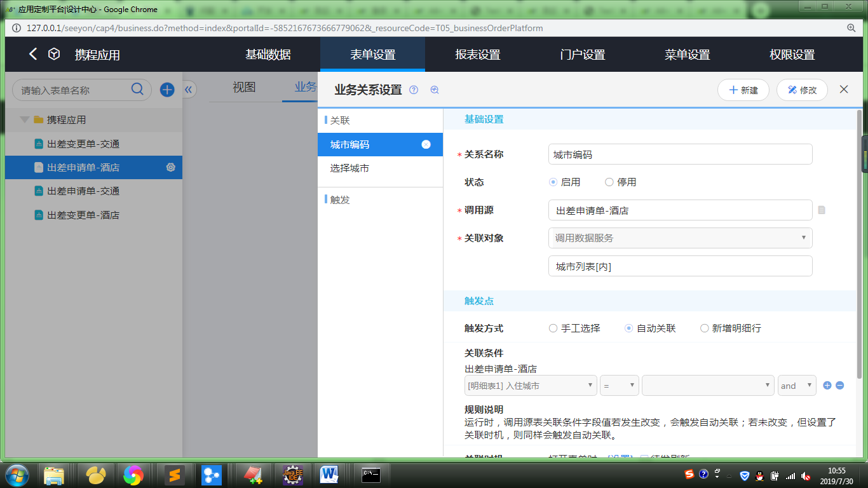Open gear settings for 出差申请单-酒店
Screen dimensions: 868x488
[x=170, y=168]
